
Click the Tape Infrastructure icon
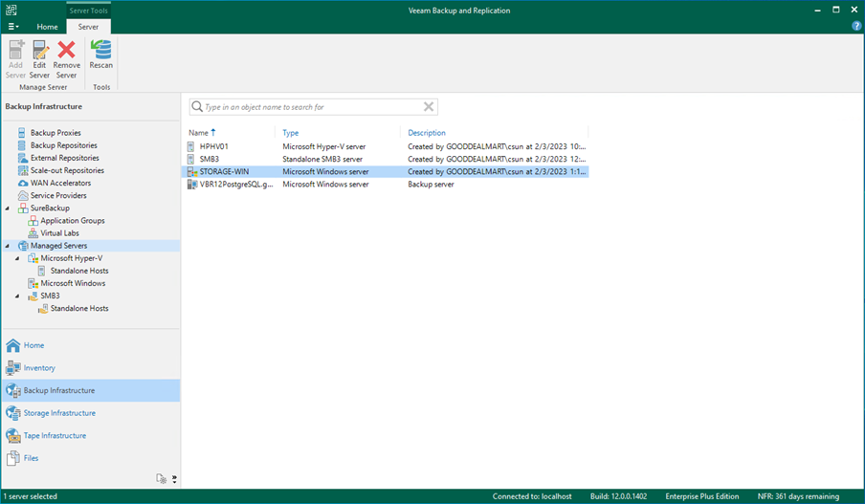coord(13,436)
